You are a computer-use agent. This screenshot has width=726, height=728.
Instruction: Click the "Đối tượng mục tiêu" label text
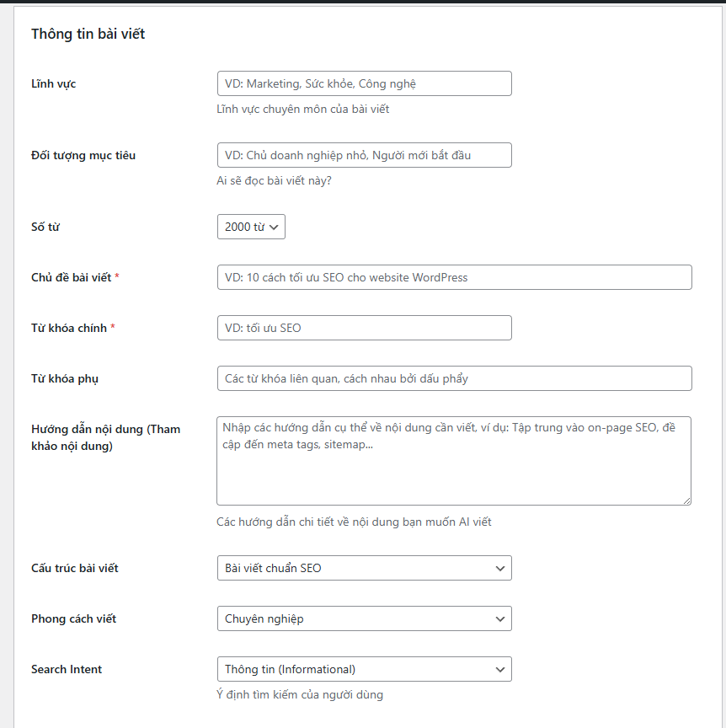click(83, 155)
